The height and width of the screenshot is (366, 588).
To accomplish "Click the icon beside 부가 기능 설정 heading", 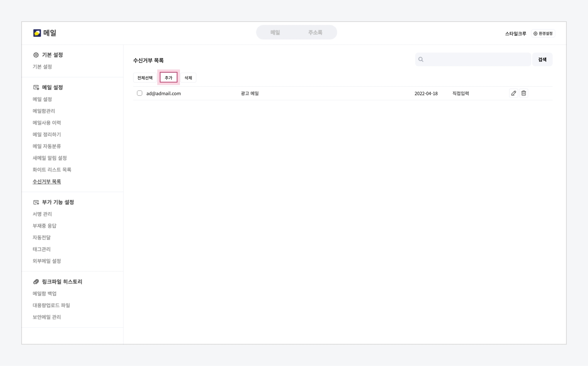I will [x=36, y=202].
